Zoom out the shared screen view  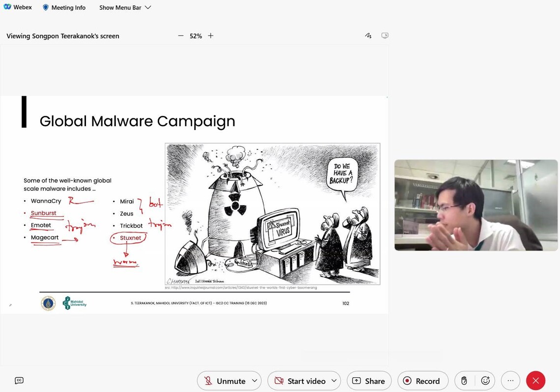pos(181,36)
